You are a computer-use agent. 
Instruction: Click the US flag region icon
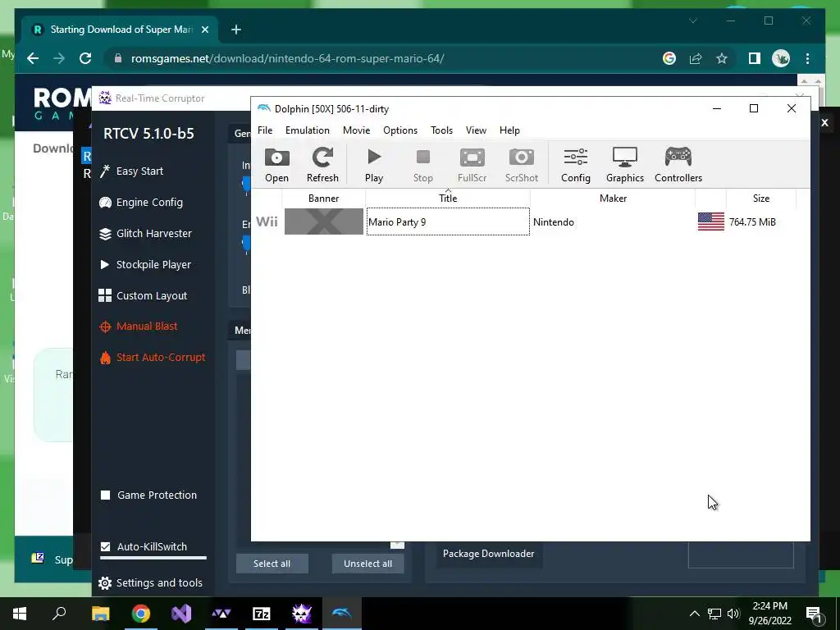(711, 221)
